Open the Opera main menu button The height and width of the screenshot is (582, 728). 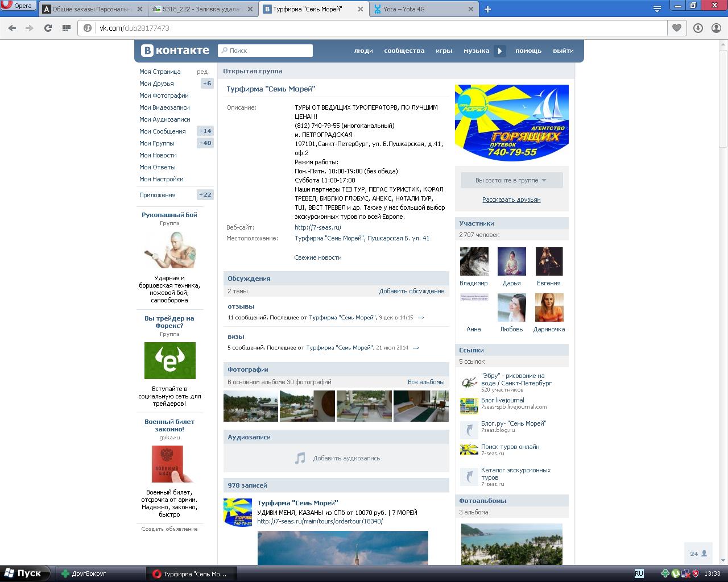pos(18,6)
